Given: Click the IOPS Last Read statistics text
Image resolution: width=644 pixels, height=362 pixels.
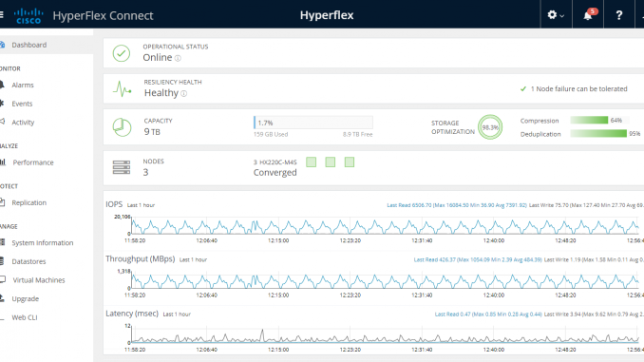Looking at the screenshot, I should click(x=457, y=205).
